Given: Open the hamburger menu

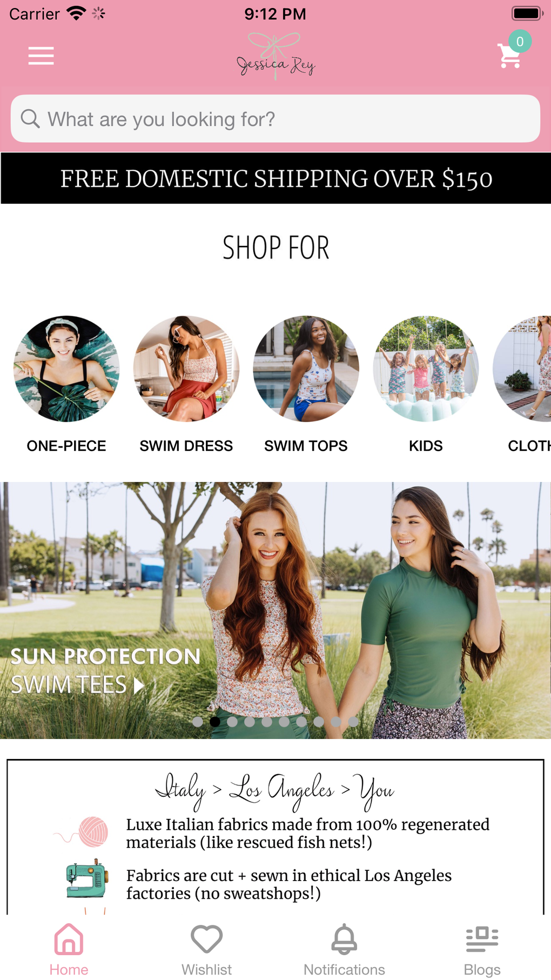Looking at the screenshot, I should pos(41,56).
